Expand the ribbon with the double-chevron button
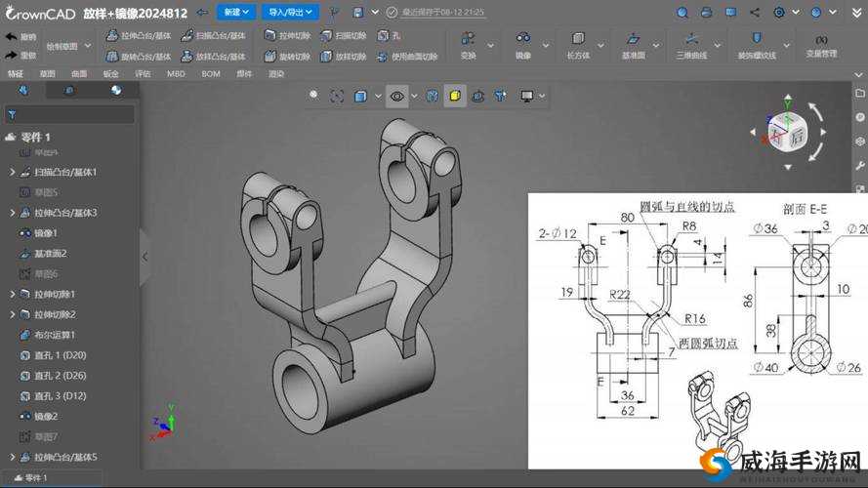The width and height of the screenshot is (868, 488). tap(856, 12)
